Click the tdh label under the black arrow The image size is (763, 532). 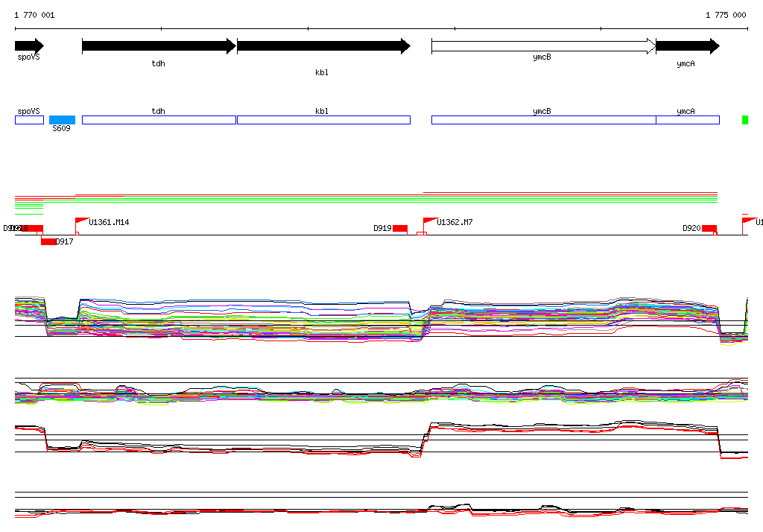click(158, 64)
